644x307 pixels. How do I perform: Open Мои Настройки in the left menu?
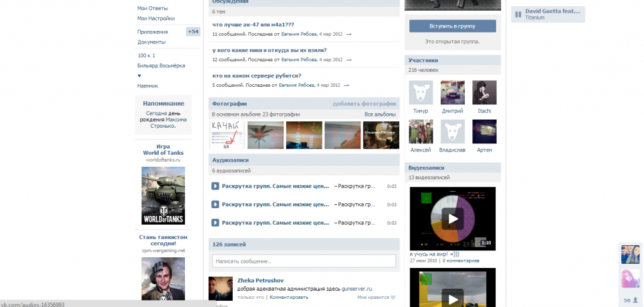click(156, 18)
